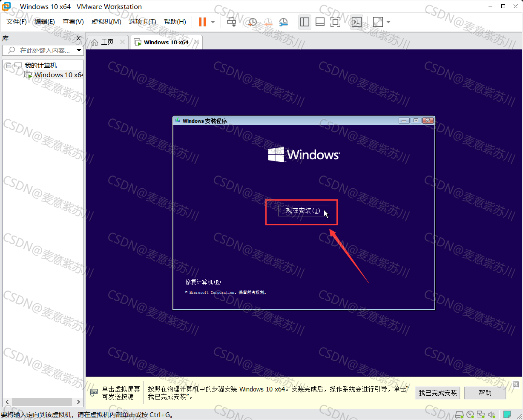Open the 虚拟机(M) menu
This screenshot has width=523, height=420.
106,22
